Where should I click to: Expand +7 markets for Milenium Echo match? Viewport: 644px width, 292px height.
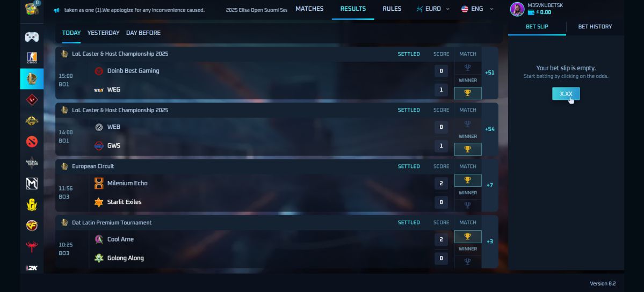tap(489, 185)
